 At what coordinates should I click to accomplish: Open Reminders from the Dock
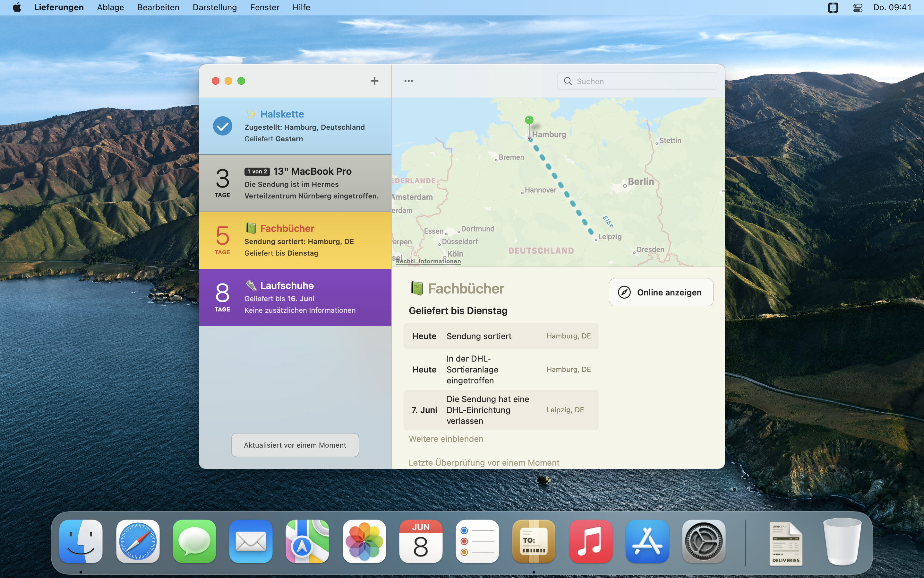pyautogui.click(x=477, y=541)
